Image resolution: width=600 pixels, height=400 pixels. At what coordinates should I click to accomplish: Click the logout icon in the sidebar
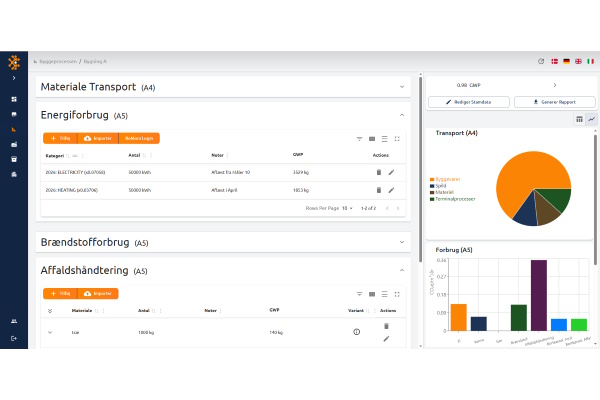(x=14, y=339)
